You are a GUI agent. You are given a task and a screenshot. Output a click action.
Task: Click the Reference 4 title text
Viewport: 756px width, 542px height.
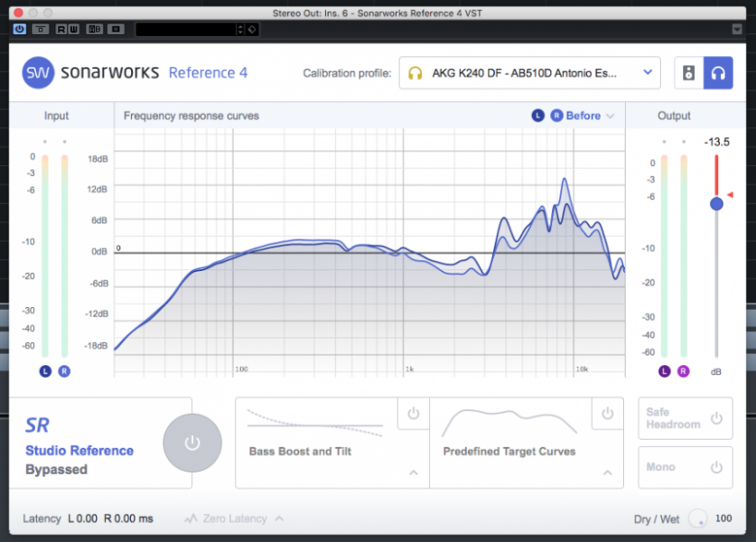tap(208, 73)
